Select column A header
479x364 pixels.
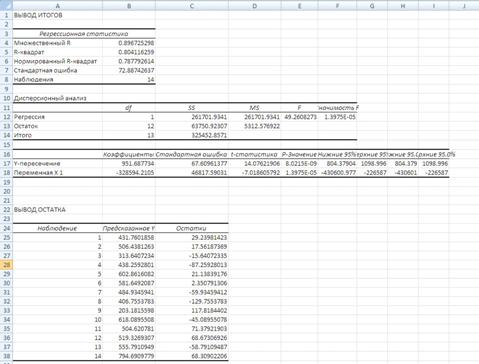57,6
